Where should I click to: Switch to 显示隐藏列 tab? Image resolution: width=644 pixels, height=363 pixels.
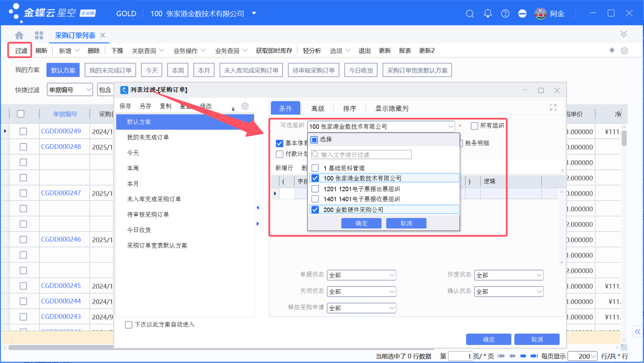(x=391, y=109)
